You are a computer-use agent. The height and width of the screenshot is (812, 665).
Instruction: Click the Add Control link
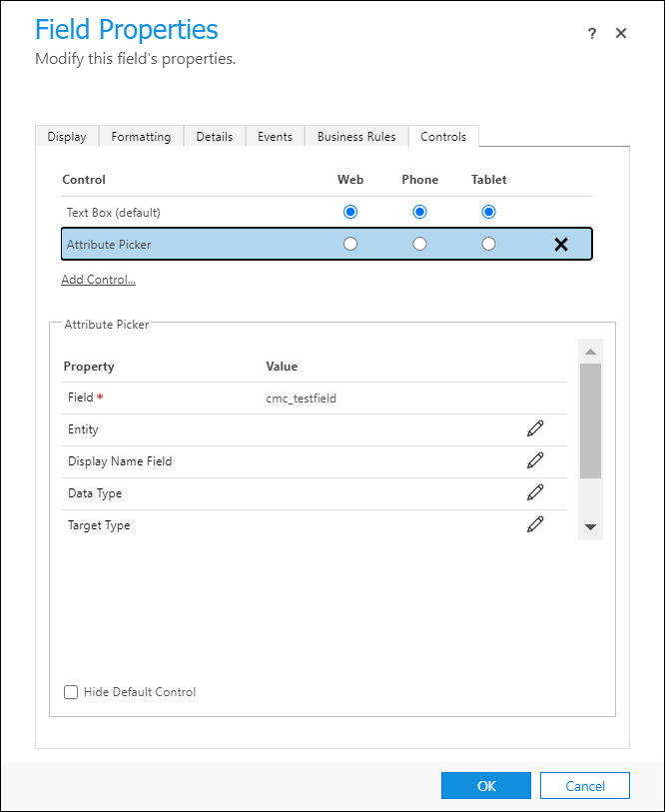tap(98, 279)
